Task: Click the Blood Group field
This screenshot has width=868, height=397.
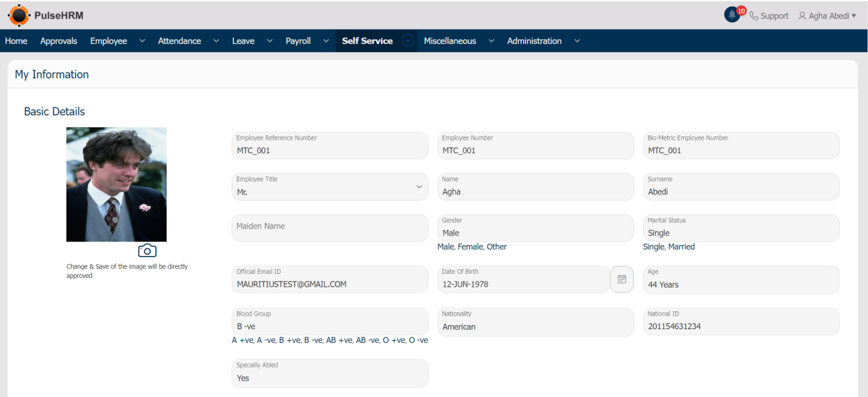Action: pos(330,321)
